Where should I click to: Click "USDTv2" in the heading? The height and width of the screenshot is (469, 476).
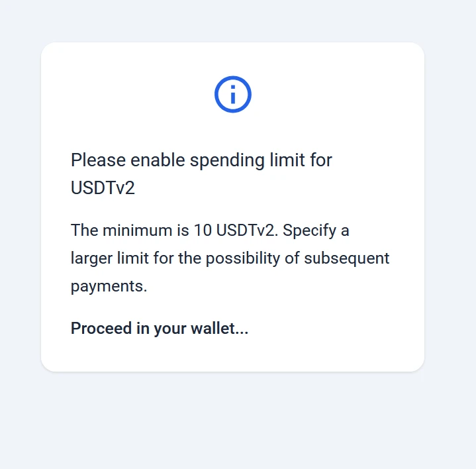coord(103,188)
